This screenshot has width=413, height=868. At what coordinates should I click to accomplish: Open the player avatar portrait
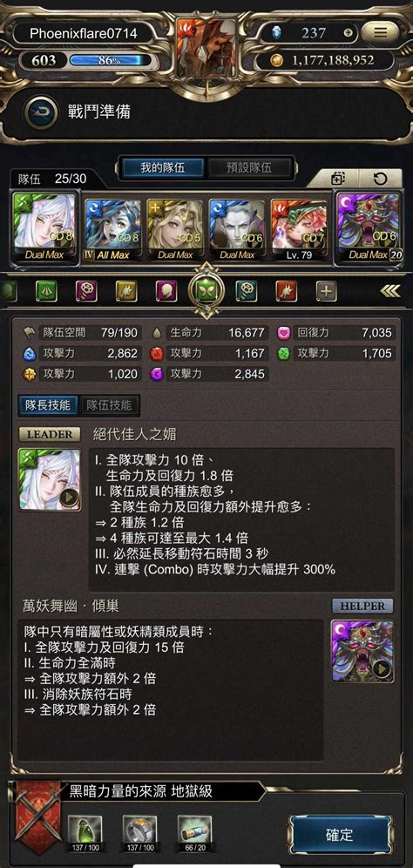206,44
